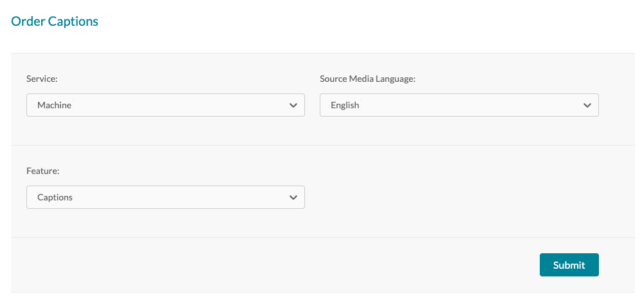Image resolution: width=644 pixels, height=299 pixels.
Task: Click the Order Captions heading
Action: pos(55,21)
